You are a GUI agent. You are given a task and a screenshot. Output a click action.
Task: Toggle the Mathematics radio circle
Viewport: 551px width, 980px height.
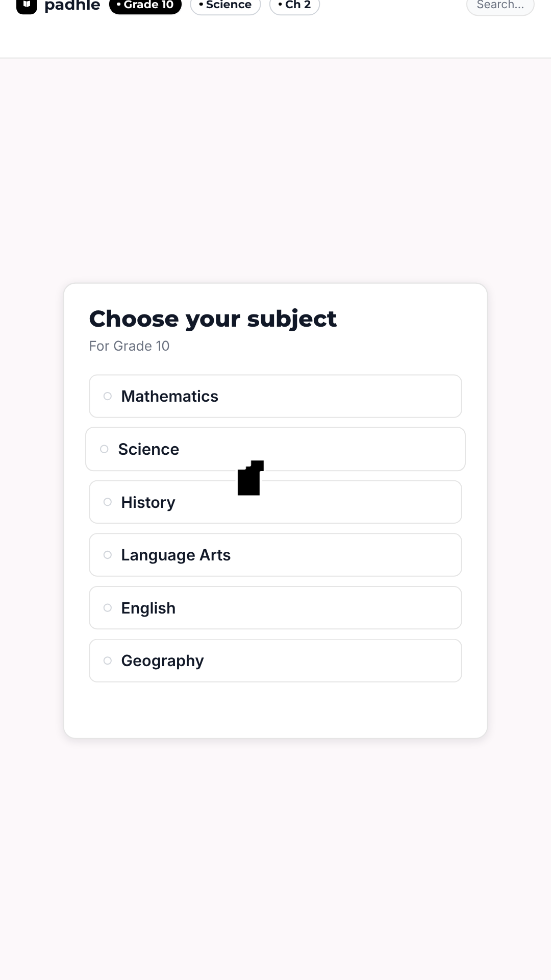pos(108,396)
